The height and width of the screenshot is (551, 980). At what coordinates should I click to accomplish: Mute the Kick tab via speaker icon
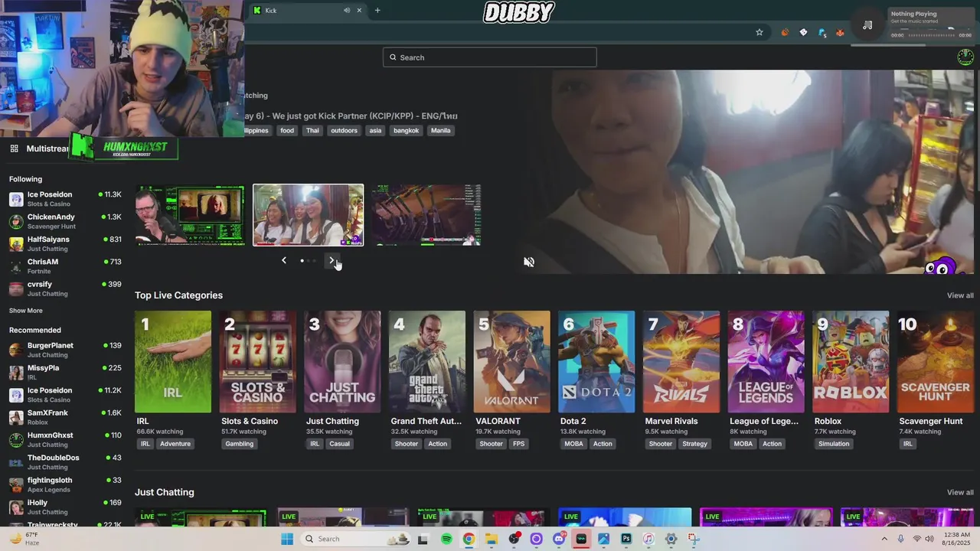(347, 10)
